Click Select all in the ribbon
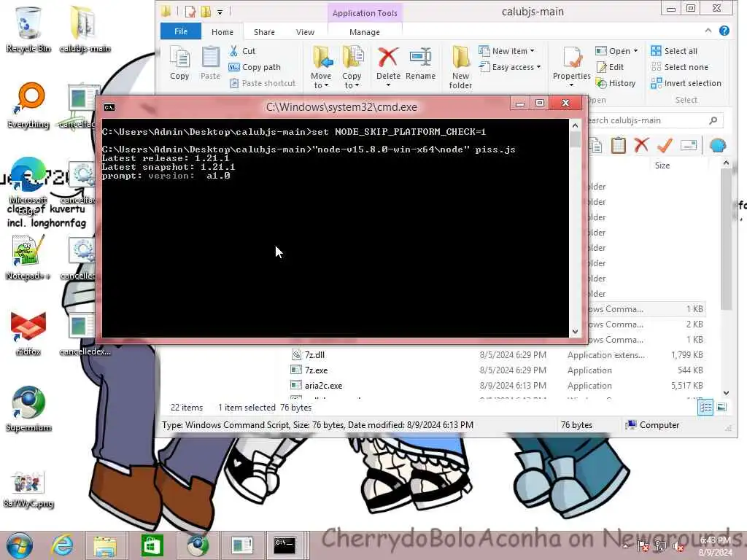The height and width of the screenshot is (560, 747). (674, 51)
